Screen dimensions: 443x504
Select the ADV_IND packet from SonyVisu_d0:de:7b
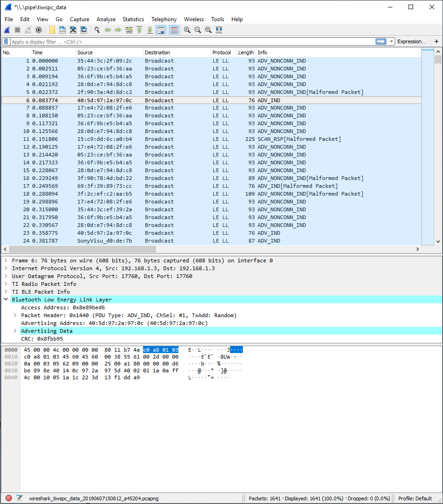[138, 241]
